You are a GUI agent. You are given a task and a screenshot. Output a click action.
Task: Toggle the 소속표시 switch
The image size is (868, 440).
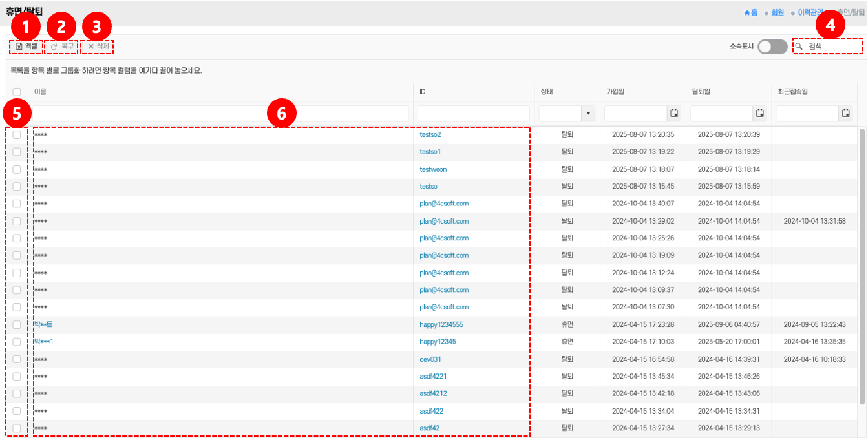[x=772, y=47]
